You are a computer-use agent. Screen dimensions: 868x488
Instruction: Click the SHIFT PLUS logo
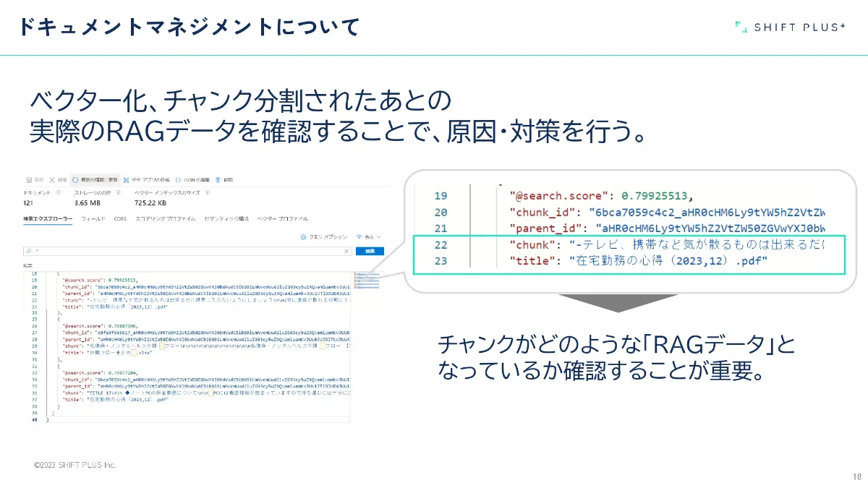coord(790,27)
